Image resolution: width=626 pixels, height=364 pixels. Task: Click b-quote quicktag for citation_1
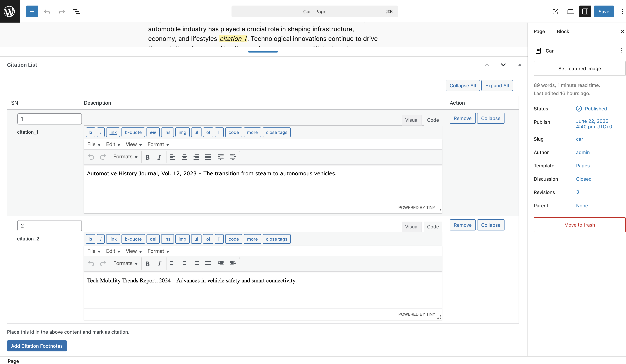(133, 132)
